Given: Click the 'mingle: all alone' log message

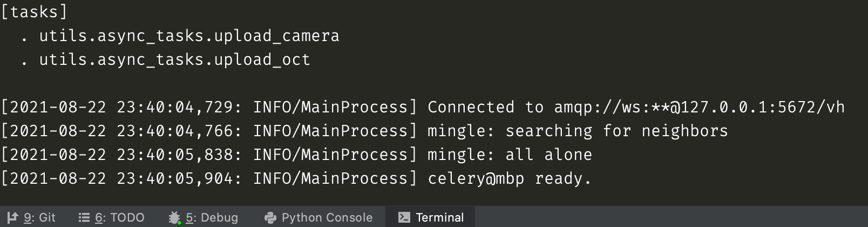Looking at the screenshot, I should (x=510, y=155).
